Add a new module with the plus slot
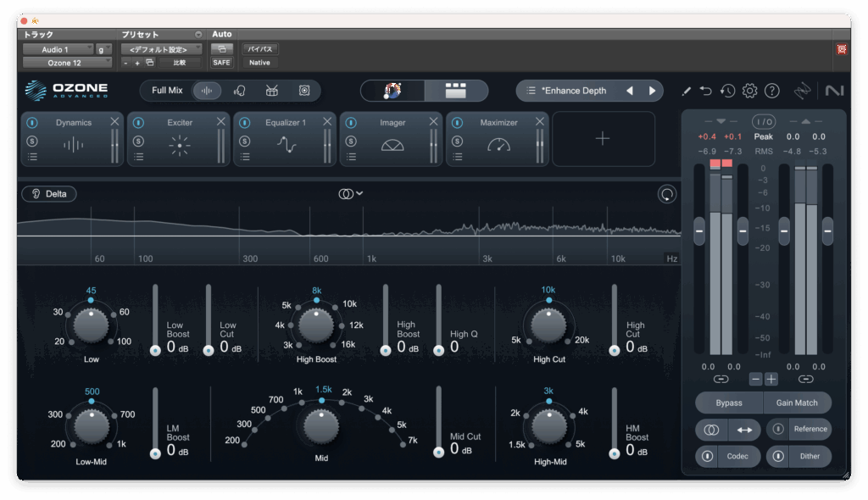868x500 pixels. pyautogui.click(x=602, y=139)
